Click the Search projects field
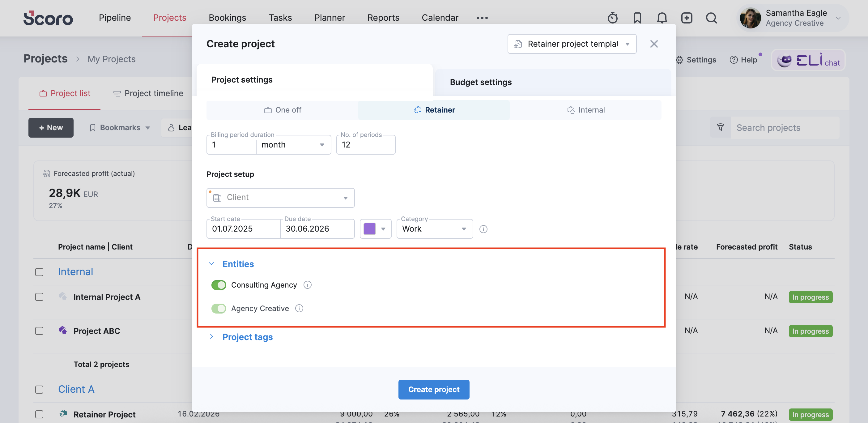Screen dimensions: 868x423 coord(785,127)
